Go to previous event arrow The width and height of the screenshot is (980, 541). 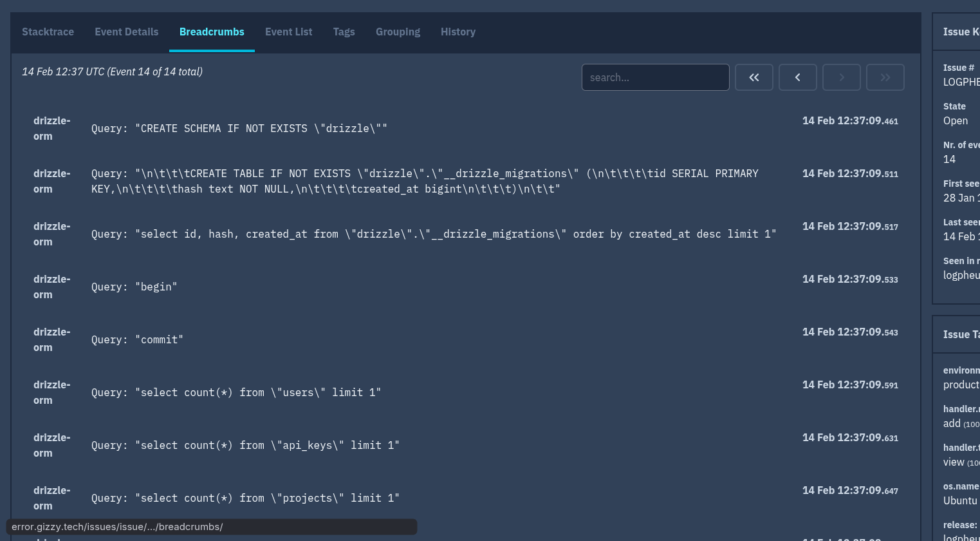[x=797, y=77]
